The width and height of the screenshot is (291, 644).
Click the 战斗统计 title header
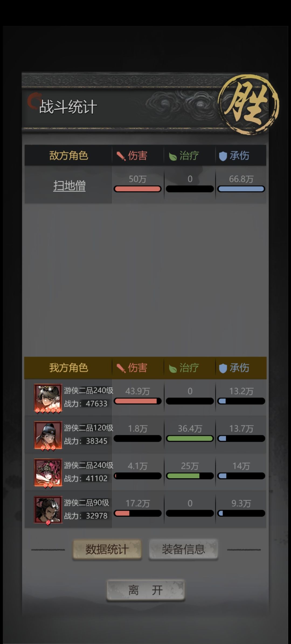pyautogui.click(x=68, y=107)
